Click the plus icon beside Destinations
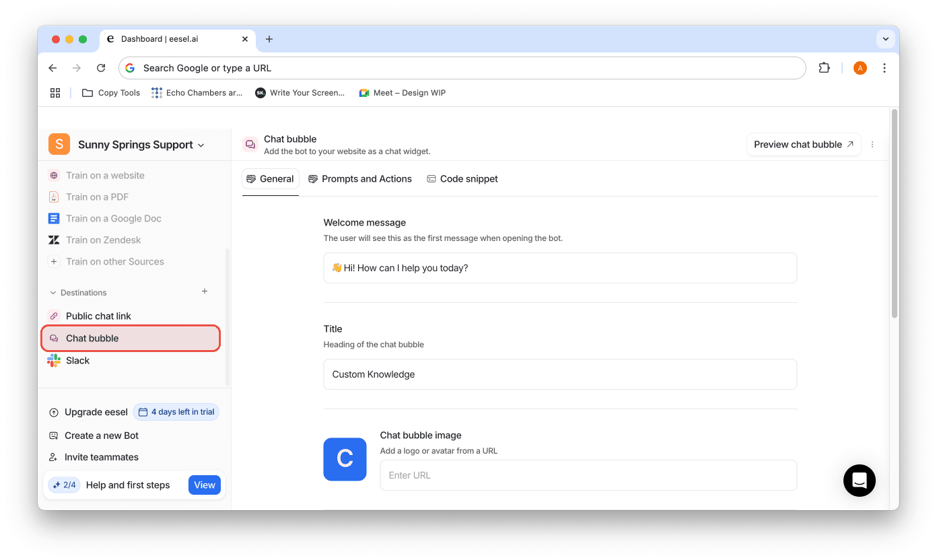Screen dimensions: 937x560 (205, 291)
